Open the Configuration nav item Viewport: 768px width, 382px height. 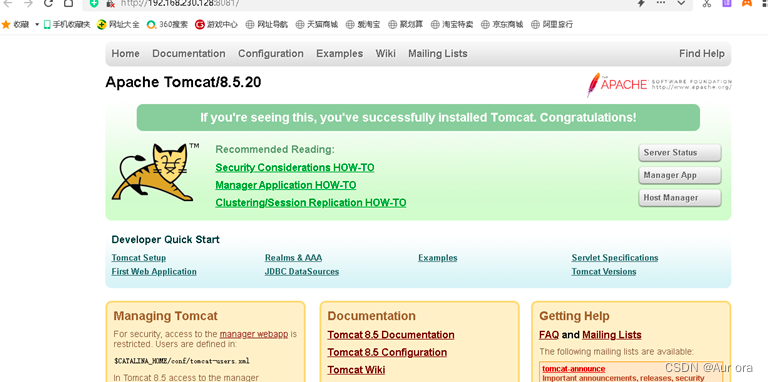[271, 53]
